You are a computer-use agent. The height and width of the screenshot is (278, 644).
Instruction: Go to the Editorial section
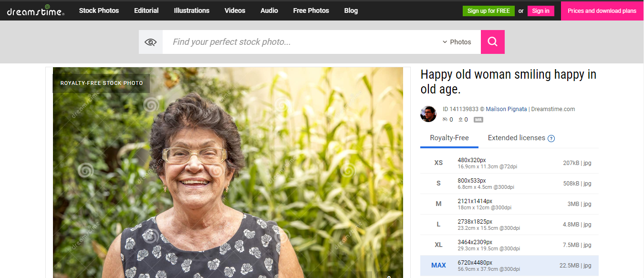[146, 10]
